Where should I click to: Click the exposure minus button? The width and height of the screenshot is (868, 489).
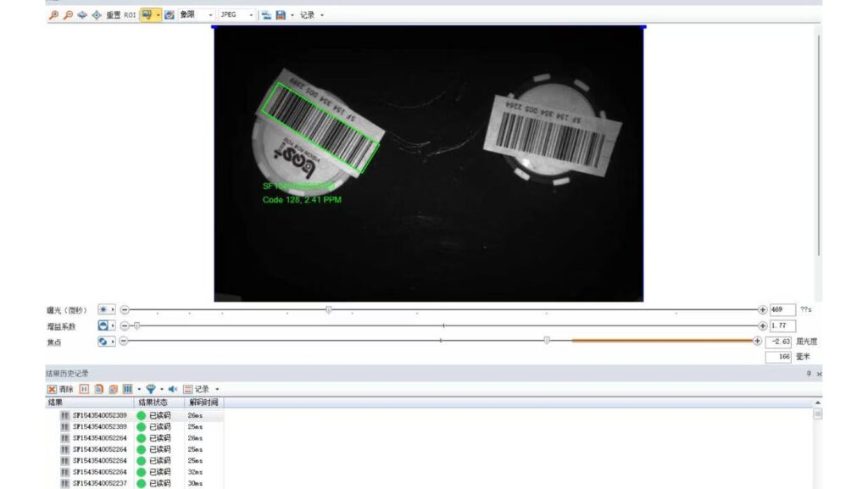pos(125,310)
